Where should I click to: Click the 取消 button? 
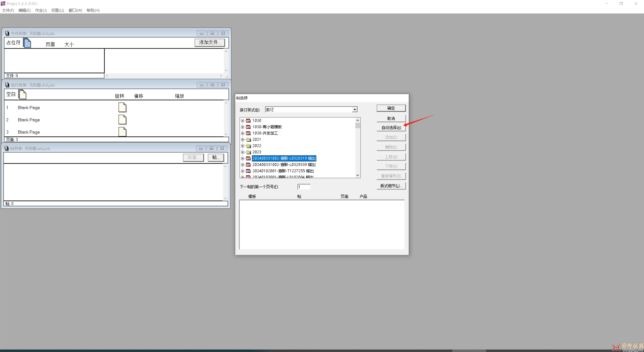point(391,118)
